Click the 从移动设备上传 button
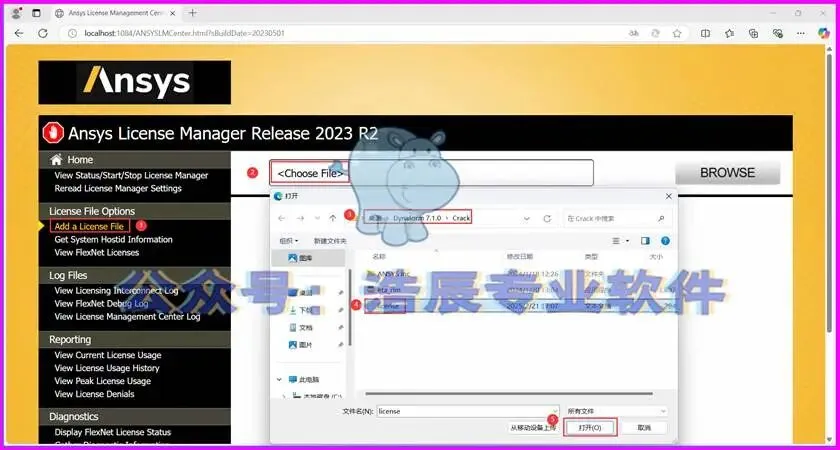 [532, 428]
